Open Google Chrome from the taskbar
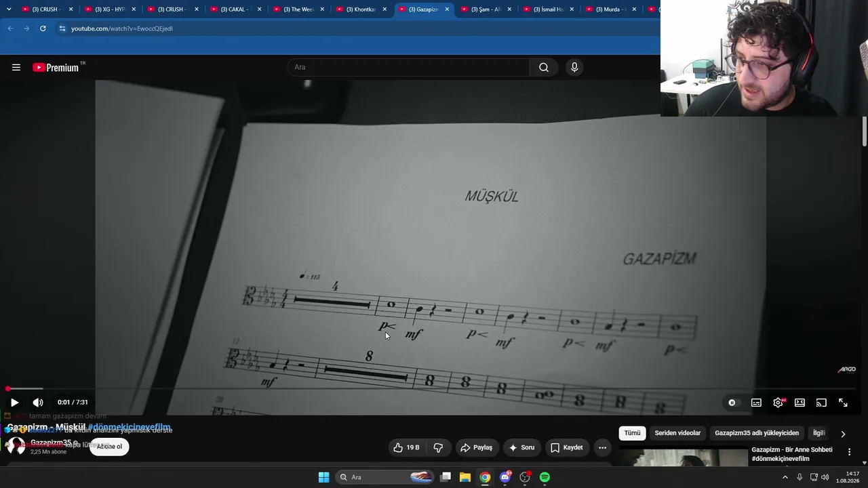This screenshot has height=488, width=868. [485, 477]
